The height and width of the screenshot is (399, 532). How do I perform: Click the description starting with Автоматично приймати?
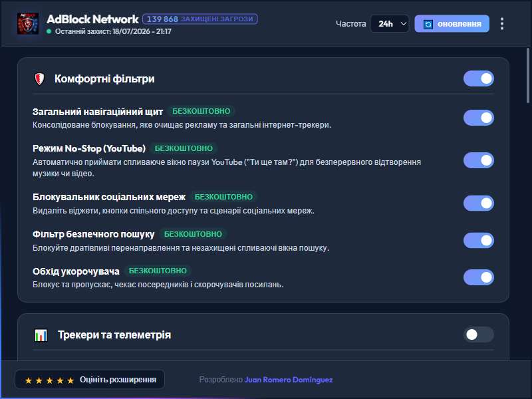coord(227,168)
